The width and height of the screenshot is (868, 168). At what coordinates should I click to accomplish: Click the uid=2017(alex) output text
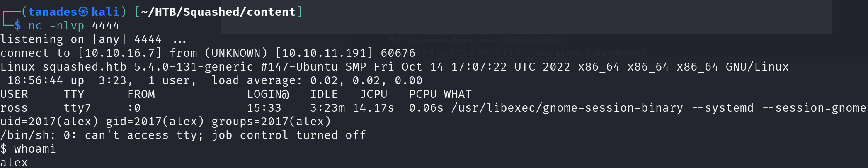coord(49,122)
